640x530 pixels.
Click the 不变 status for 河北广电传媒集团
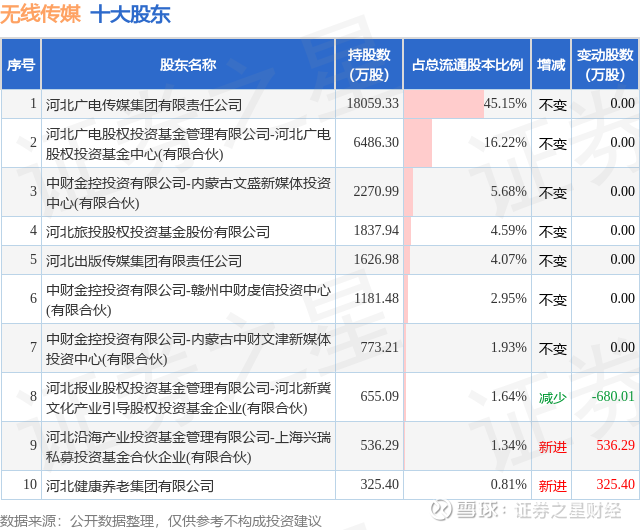click(x=552, y=105)
